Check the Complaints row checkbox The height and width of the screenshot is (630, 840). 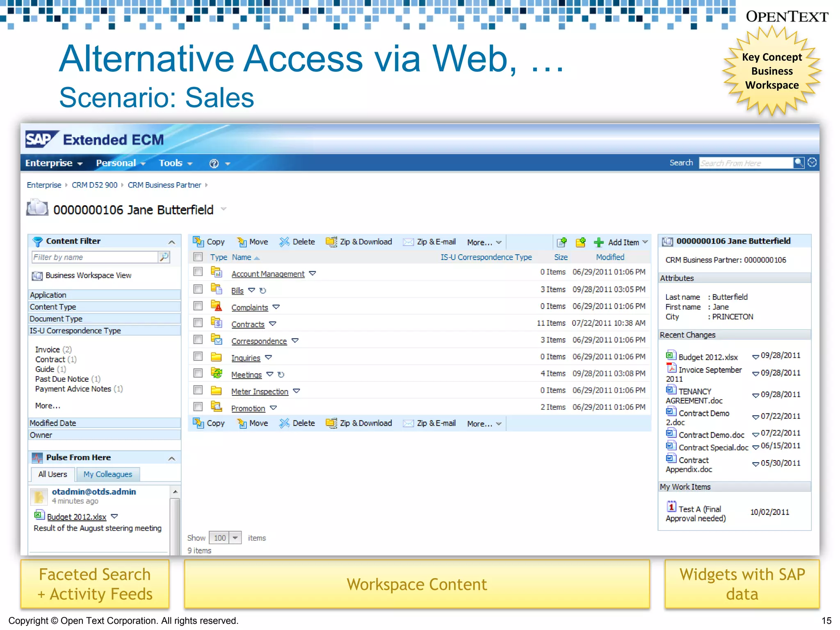[198, 306]
